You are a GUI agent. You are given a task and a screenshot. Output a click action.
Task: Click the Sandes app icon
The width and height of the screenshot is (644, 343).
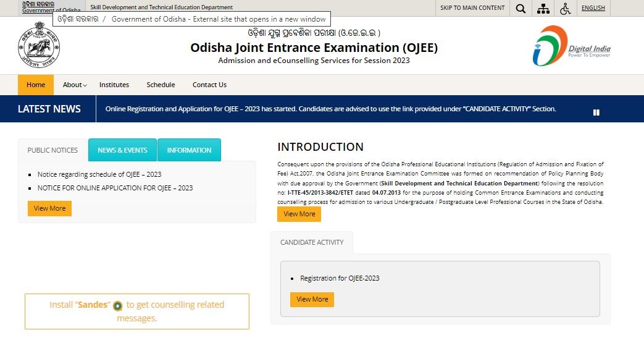118,305
